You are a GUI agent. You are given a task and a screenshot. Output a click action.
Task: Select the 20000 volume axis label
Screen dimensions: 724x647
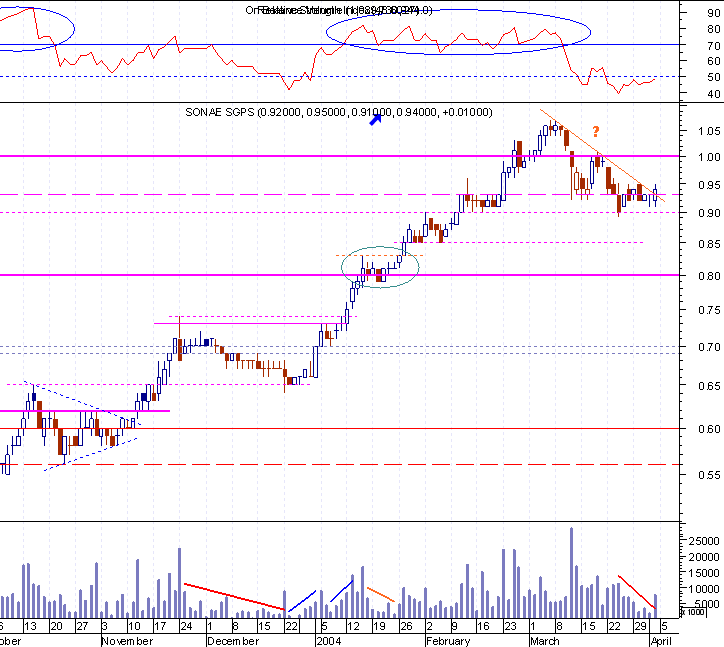click(704, 557)
